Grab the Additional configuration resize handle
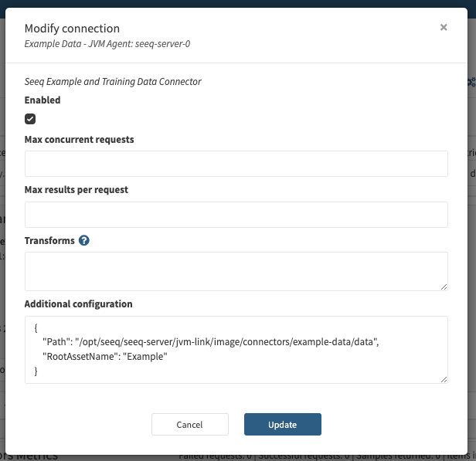476x461 pixels. (x=444, y=379)
